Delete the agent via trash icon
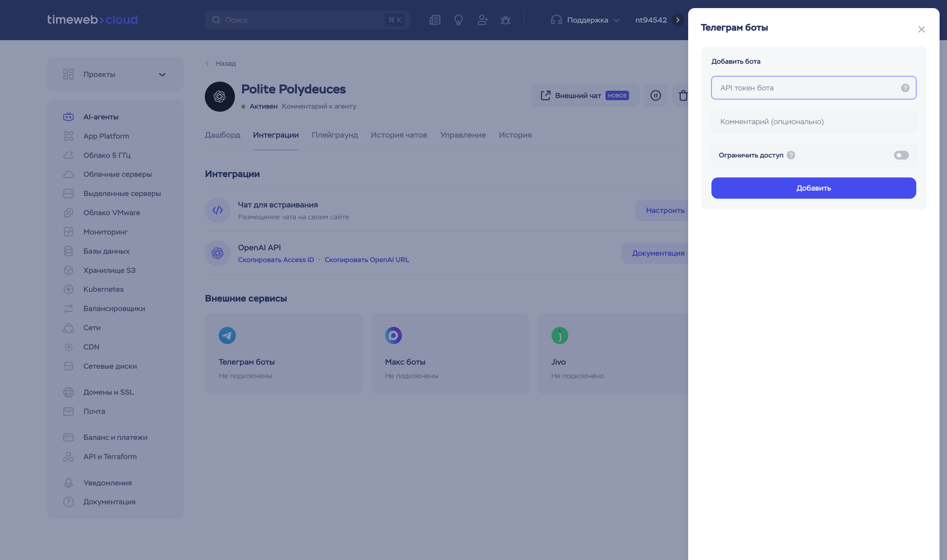 point(682,95)
